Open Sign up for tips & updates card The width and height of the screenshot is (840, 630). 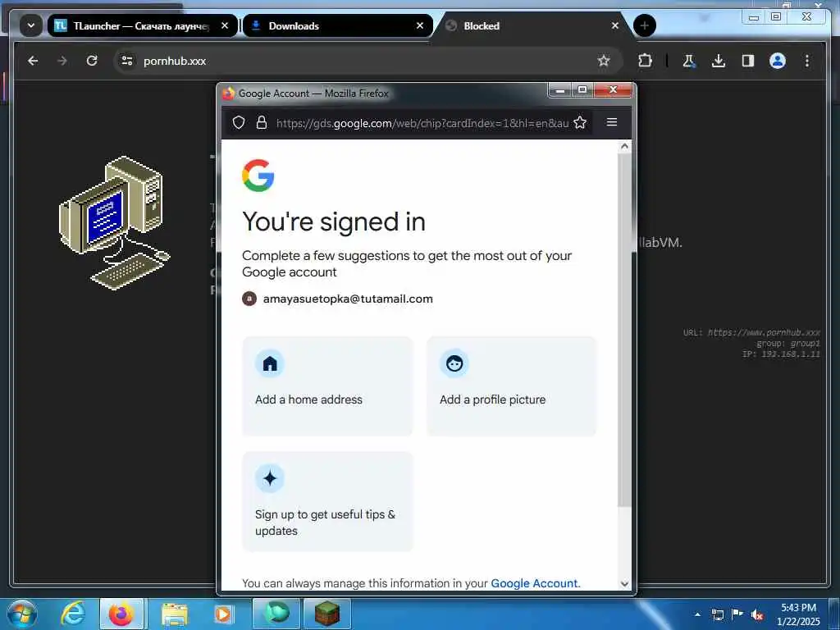[x=327, y=501]
